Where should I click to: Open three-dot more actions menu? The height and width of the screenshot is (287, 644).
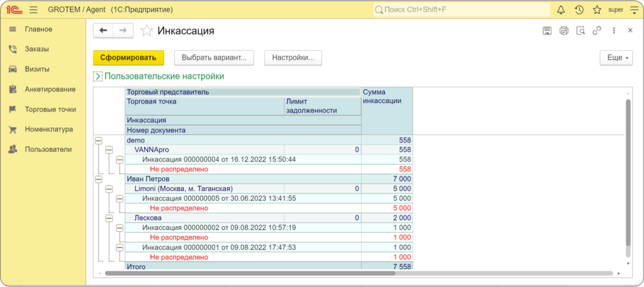coord(614,31)
